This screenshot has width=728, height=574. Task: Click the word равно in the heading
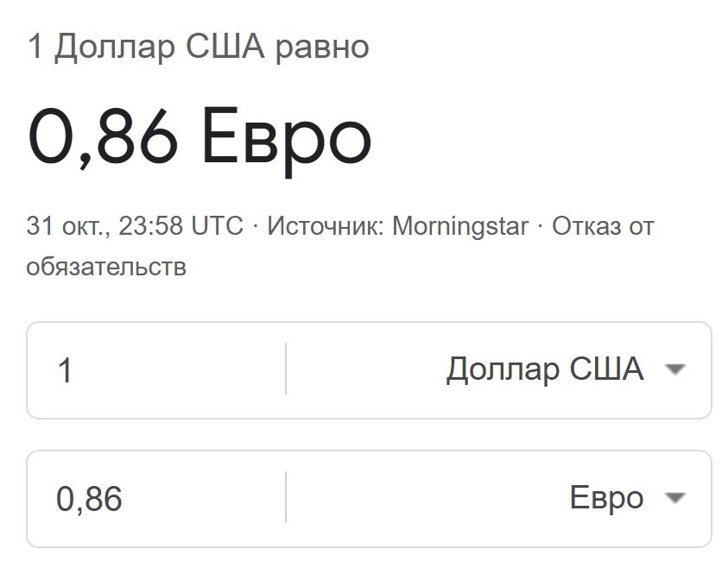click(322, 47)
